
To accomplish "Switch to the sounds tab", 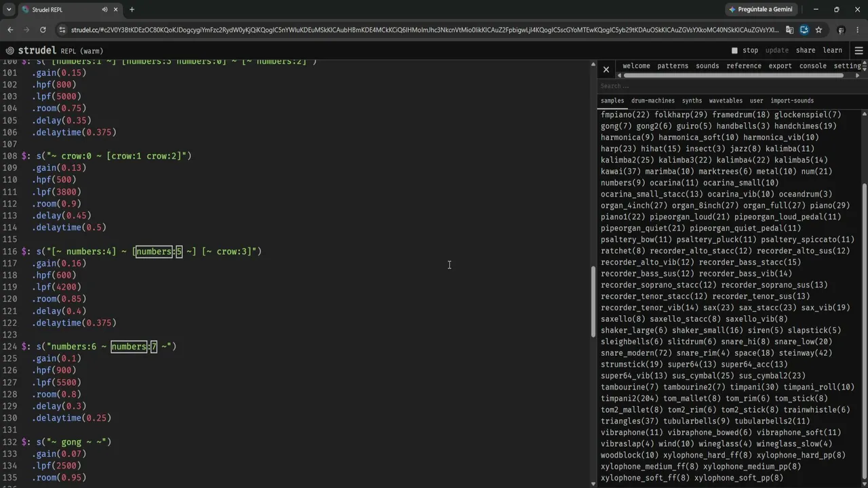I will 707,66.
